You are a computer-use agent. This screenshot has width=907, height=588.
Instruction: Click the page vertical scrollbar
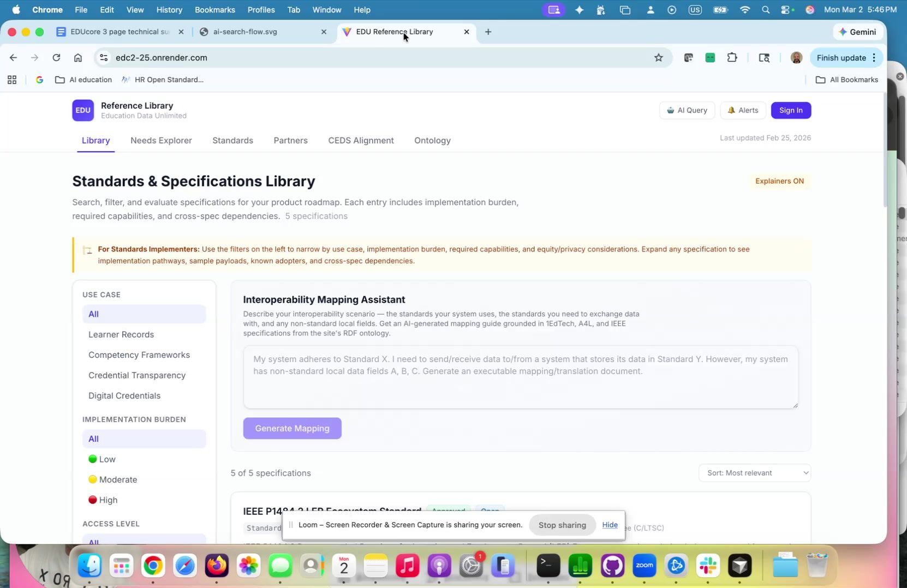(x=884, y=151)
